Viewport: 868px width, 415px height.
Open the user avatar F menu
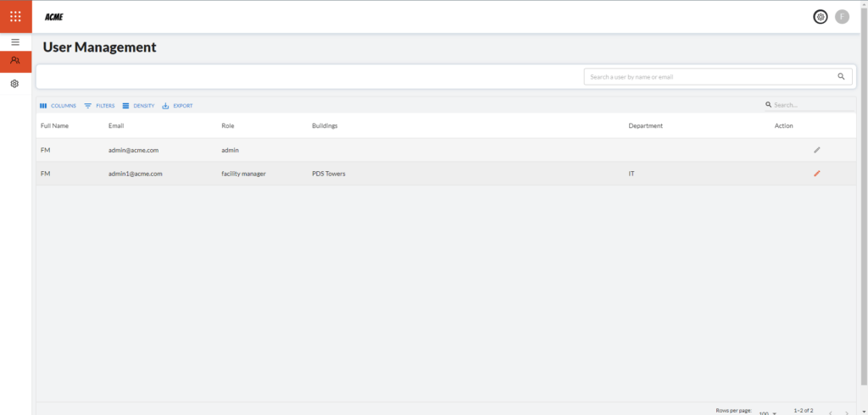click(842, 17)
